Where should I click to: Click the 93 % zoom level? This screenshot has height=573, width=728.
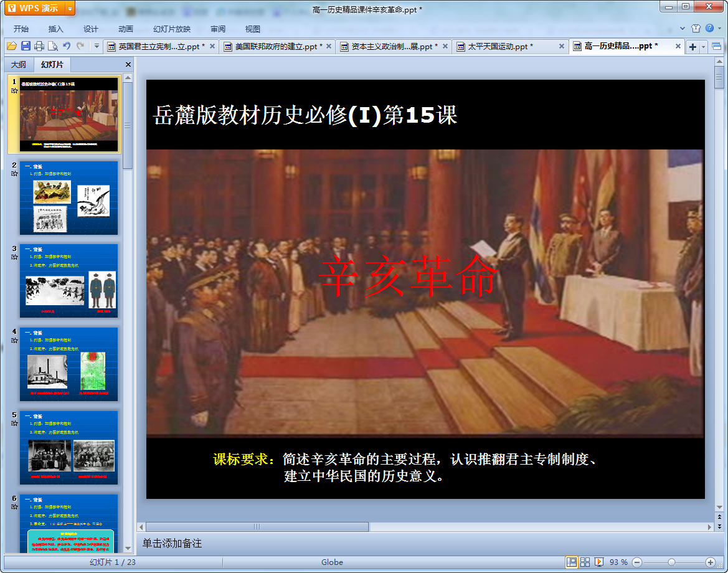618,562
